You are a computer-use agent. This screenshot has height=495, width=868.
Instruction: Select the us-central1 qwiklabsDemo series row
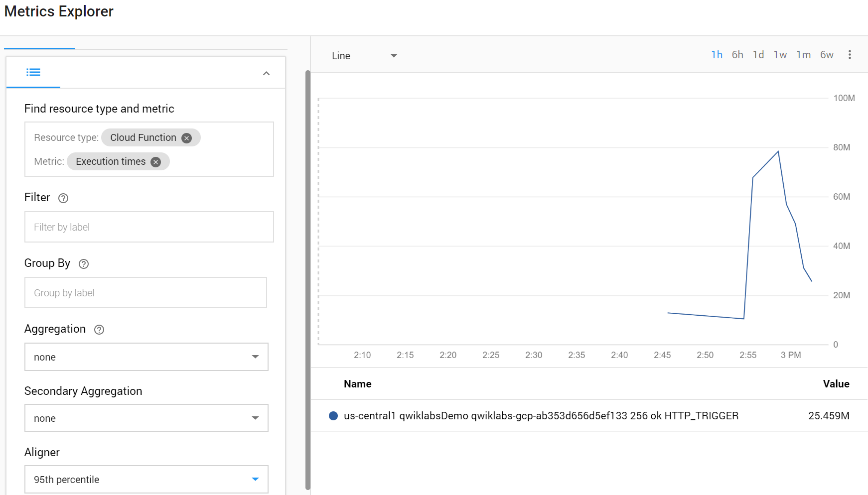541,415
